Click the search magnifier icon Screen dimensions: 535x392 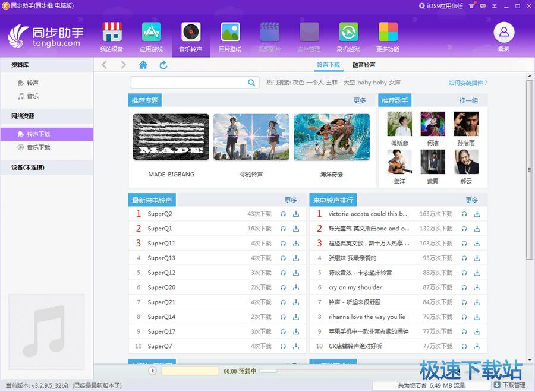[x=252, y=83]
